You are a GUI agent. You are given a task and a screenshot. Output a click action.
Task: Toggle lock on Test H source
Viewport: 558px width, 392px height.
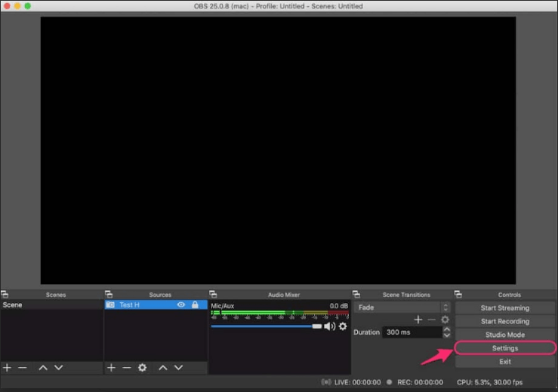195,305
